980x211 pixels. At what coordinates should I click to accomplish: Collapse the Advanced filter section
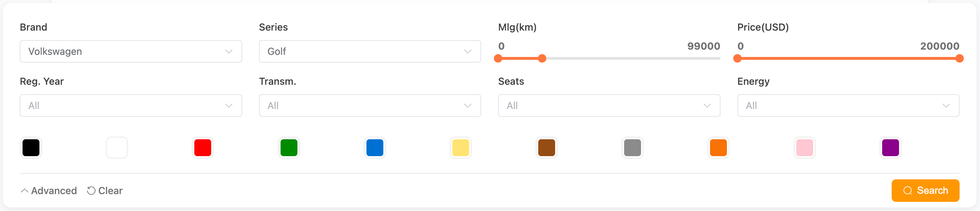49,191
